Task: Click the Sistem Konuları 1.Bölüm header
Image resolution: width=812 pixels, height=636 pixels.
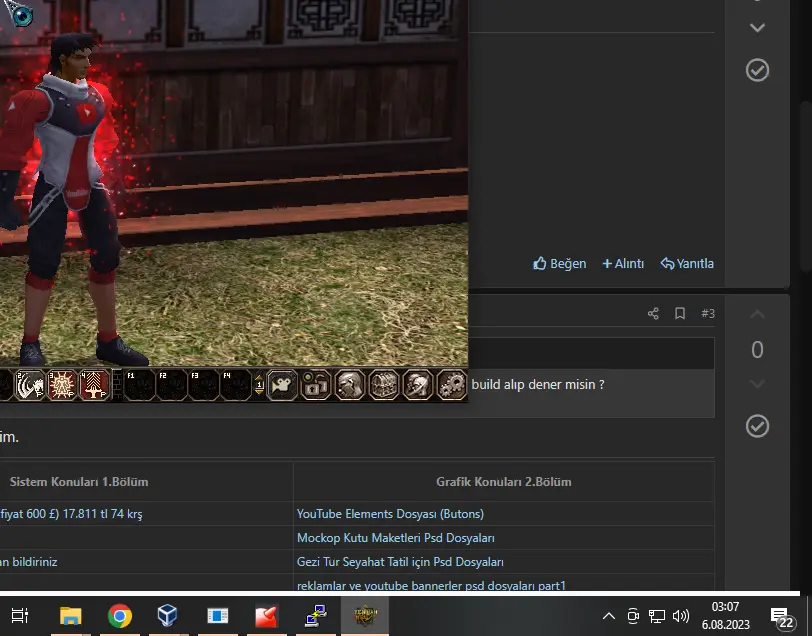Action: click(79, 482)
